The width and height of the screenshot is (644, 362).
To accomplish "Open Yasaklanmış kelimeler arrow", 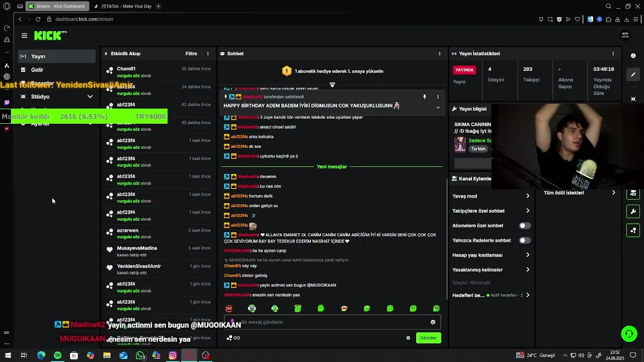I will coord(528,269).
